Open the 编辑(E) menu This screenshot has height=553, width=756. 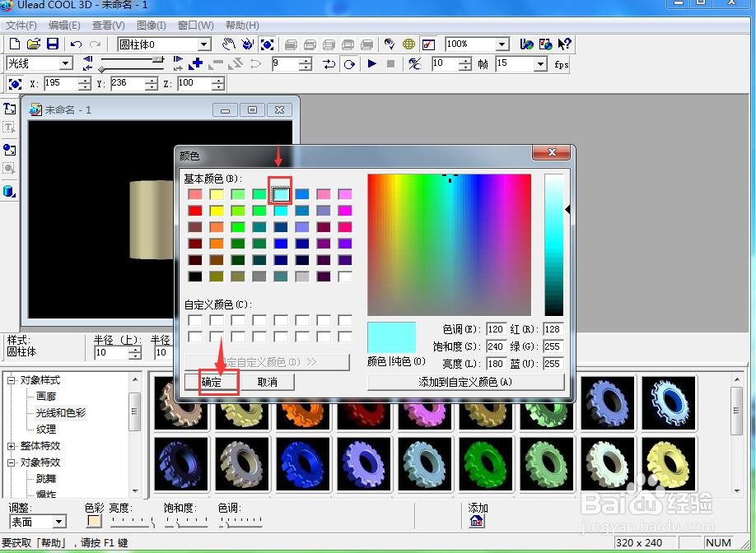pos(64,25)
